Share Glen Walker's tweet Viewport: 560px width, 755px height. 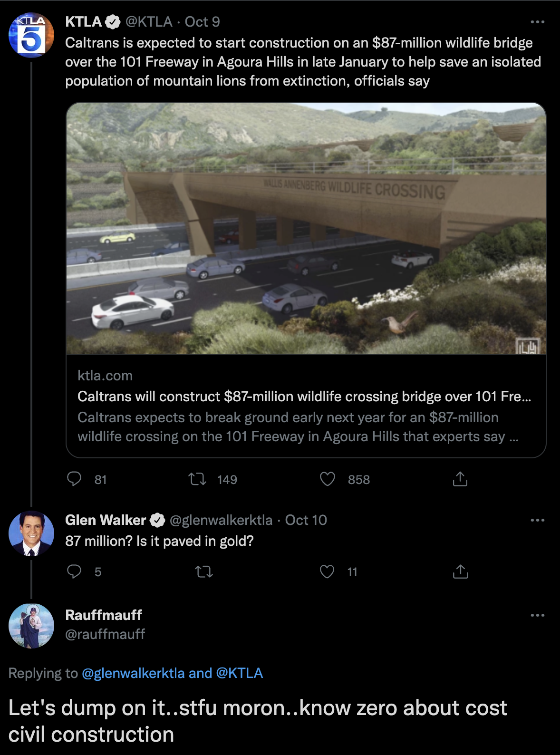point(460,571)
